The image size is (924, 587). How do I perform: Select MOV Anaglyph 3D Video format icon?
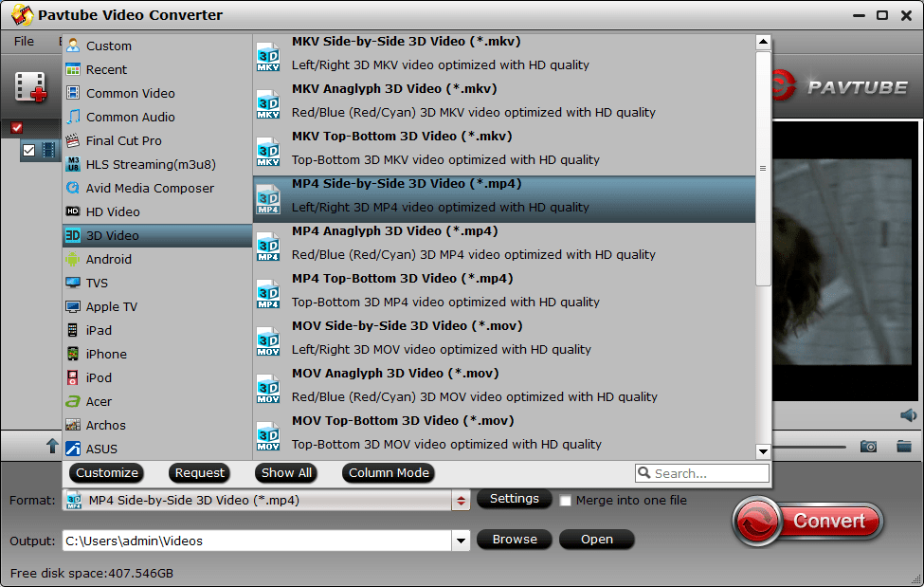click(268, 389)
